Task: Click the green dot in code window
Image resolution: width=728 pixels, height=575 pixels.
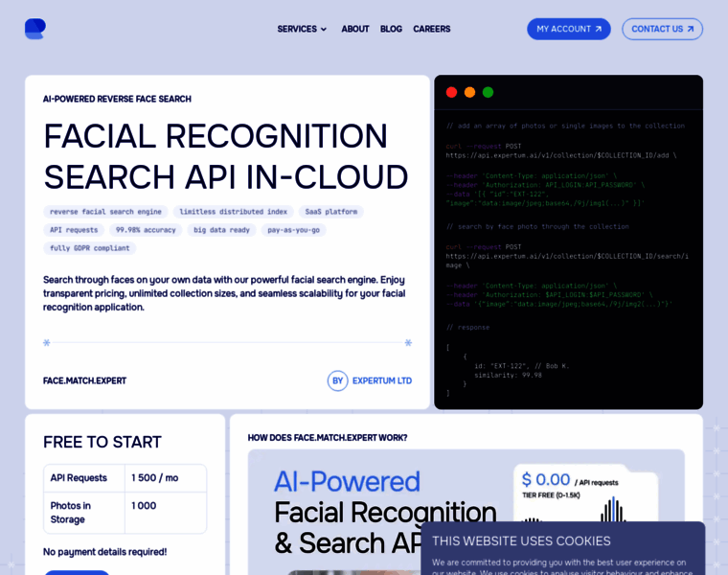Action: pos(488,92)
